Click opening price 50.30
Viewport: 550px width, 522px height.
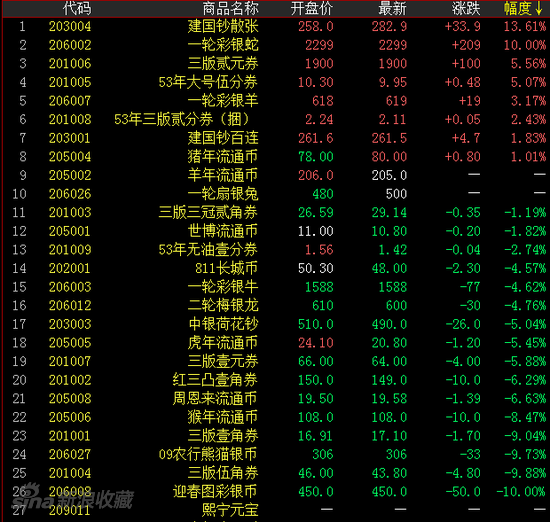pos(316,269)
